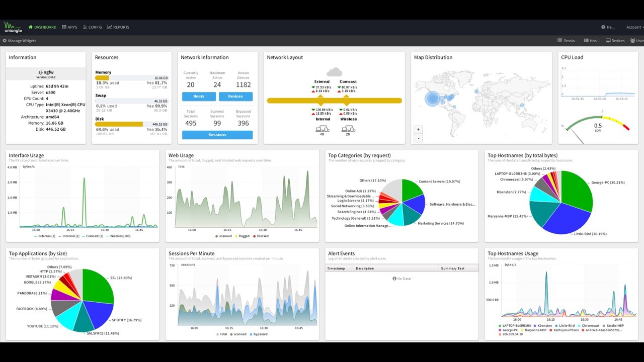Click the sj-ngfw hostname header

point(46,72)
